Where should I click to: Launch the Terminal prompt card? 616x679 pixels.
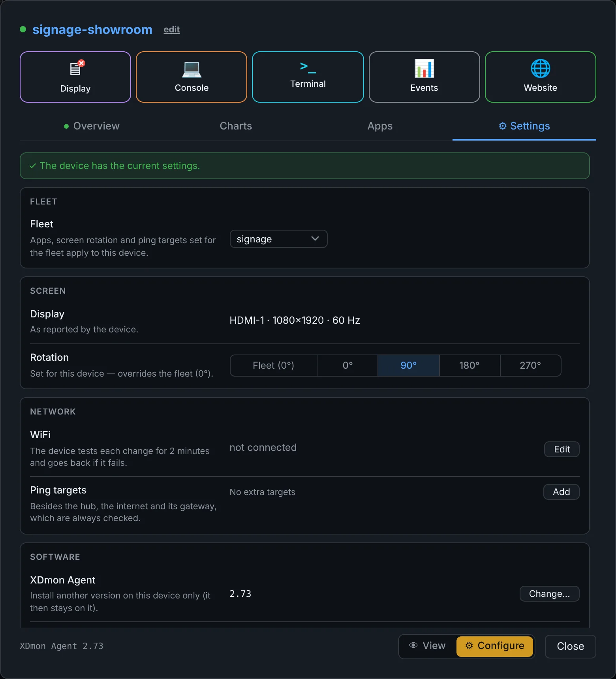tap(308, 77)
